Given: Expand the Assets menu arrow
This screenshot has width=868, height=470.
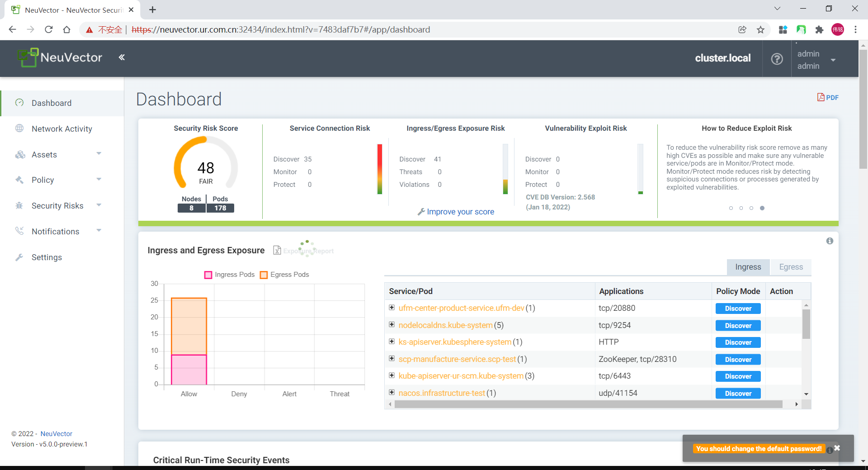Looking at the screenshot, I should [x=99, y=154].
